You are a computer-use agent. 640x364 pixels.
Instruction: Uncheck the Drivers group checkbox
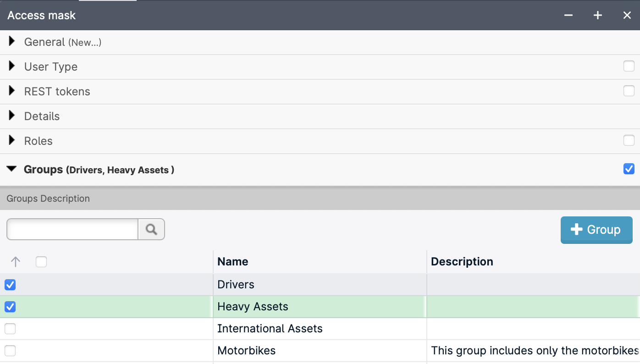[10, 285]
